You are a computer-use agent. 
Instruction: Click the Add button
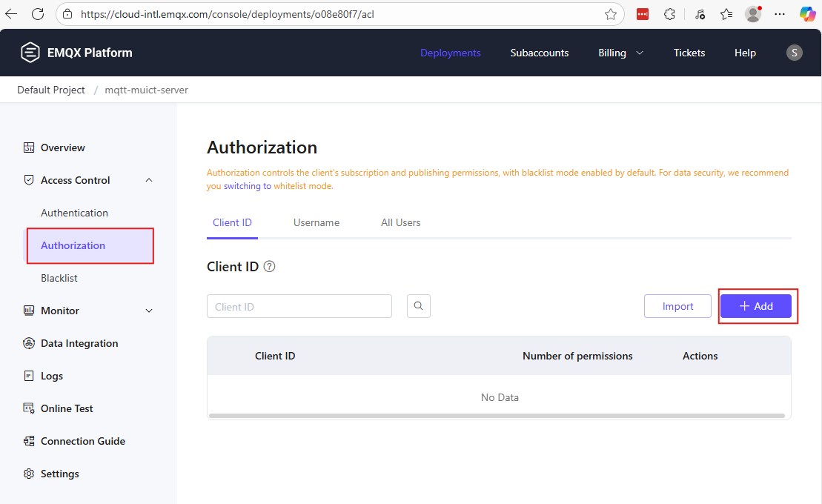click(756, 306)
